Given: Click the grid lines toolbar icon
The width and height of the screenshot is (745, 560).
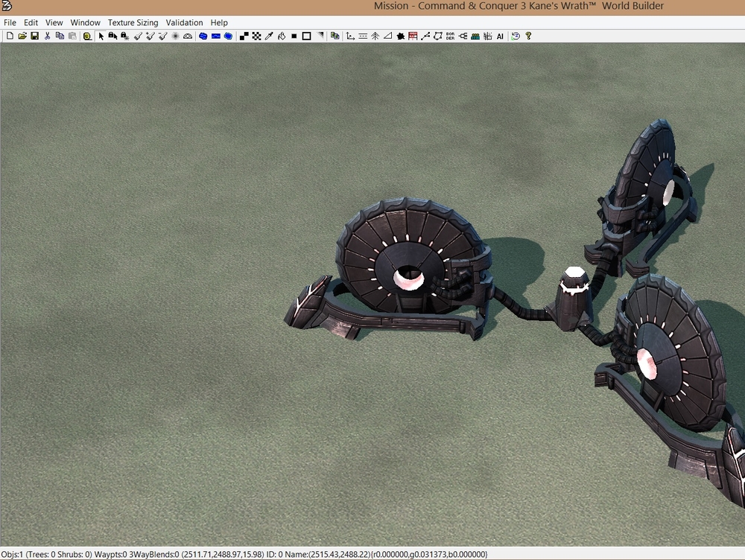Looking at the screenshot, I should point(487,36).
